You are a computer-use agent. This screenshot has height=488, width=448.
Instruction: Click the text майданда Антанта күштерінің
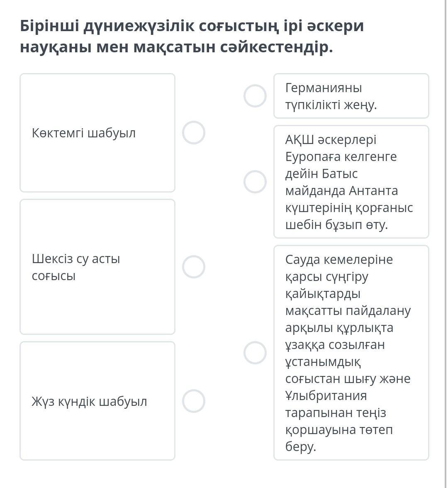point(349,199)
